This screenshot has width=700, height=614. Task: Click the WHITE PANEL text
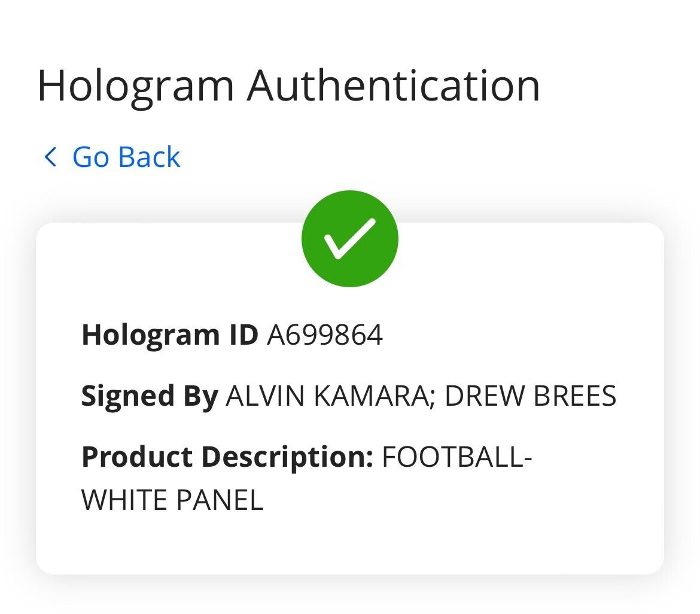click(172, 500)
